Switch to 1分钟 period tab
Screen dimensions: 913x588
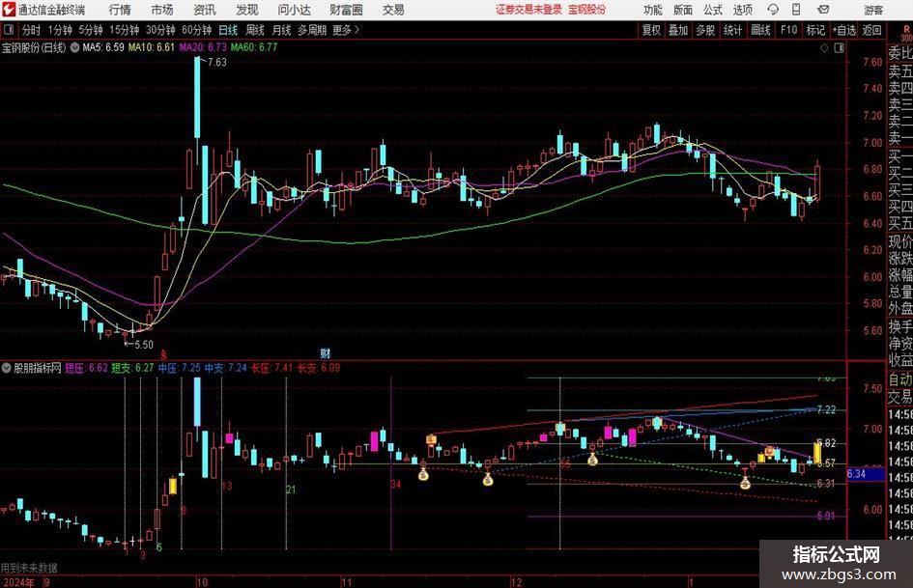tap(60, 30)
